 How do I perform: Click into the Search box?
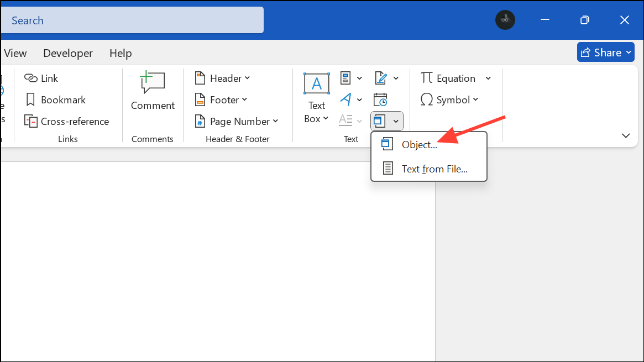pyautogui.click(x=132, y=20)
